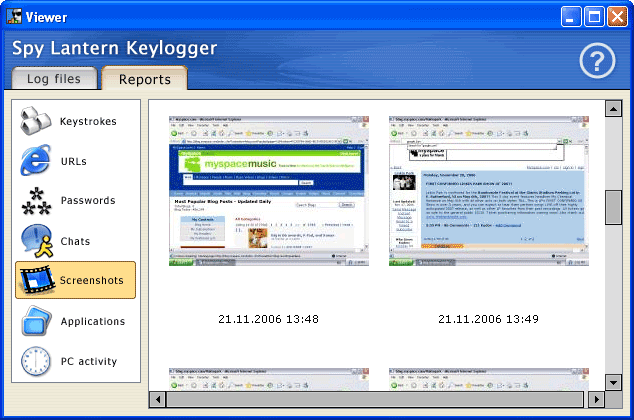Viewport: 634px width, 420px height.
Task: Click the vertical scrollbar down arrow
Action: pyautogui.click(x=613, y=382)
